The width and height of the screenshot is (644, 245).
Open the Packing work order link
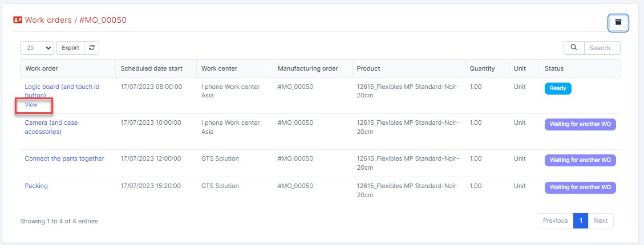[x=36, y=186]
